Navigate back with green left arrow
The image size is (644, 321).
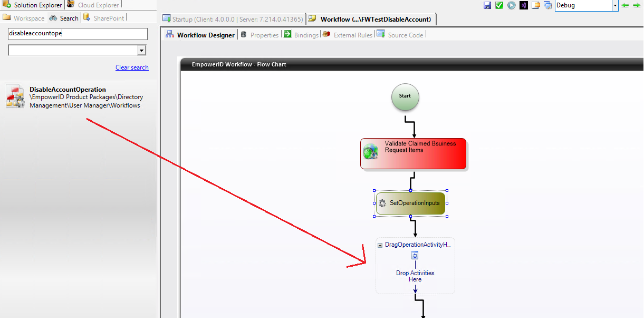click(x=625, y=5)
